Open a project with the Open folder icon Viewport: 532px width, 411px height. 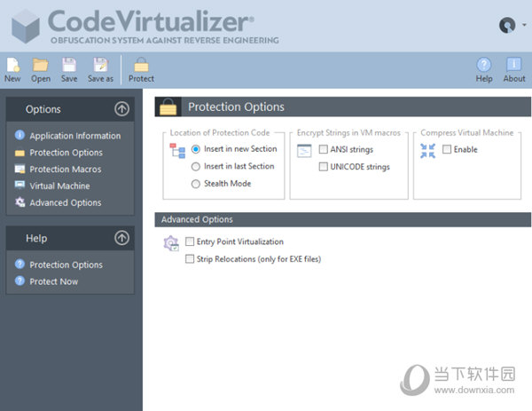[41, 65]
